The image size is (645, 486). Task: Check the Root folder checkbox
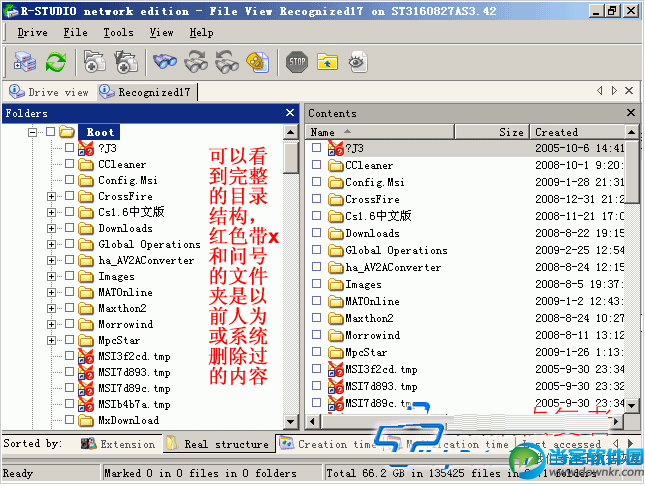[51, 132]
